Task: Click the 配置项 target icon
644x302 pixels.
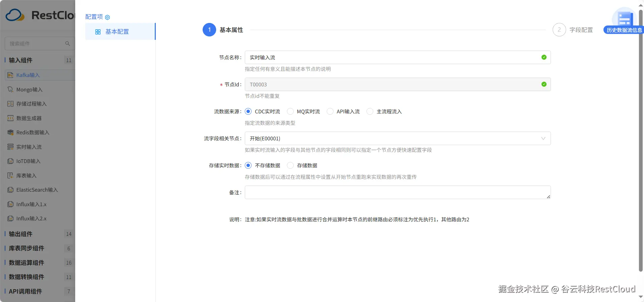Action: click(x=108, y=17)
